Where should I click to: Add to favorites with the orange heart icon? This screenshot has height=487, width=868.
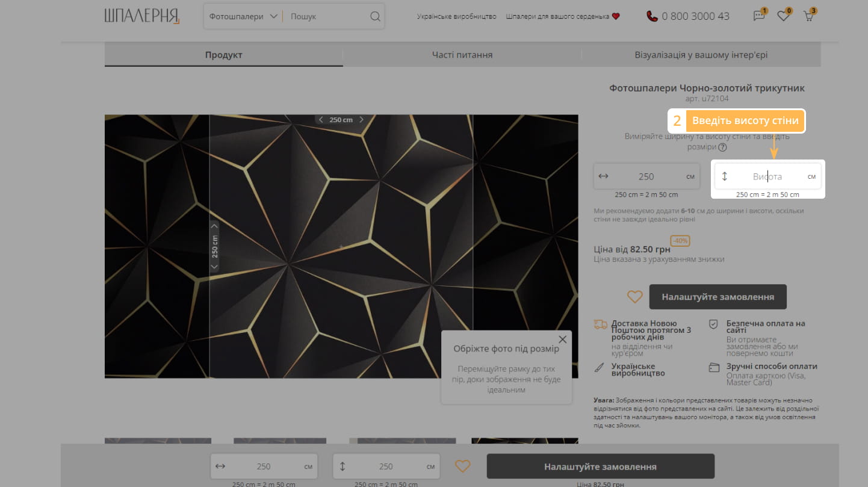point(634,297)
